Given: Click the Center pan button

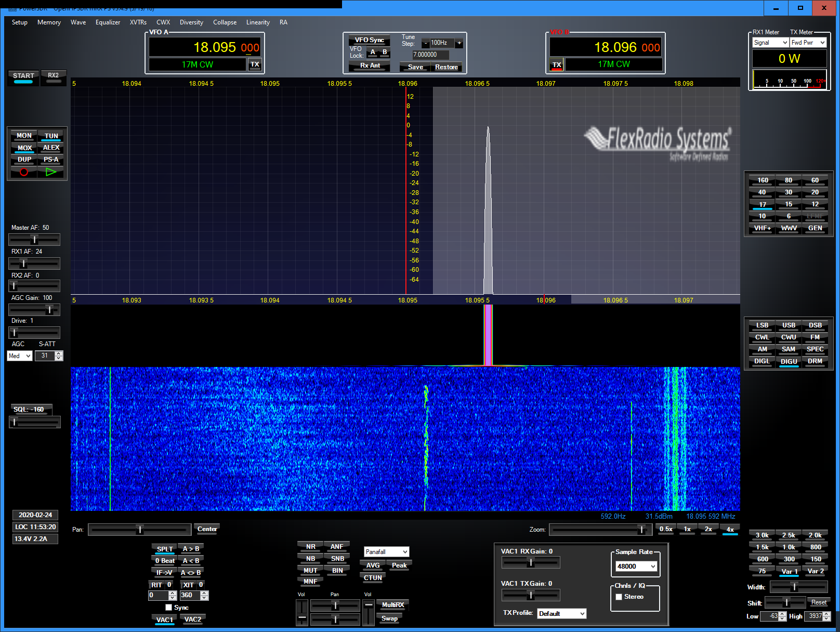Looking at the screenshot, I should point(207,529).
